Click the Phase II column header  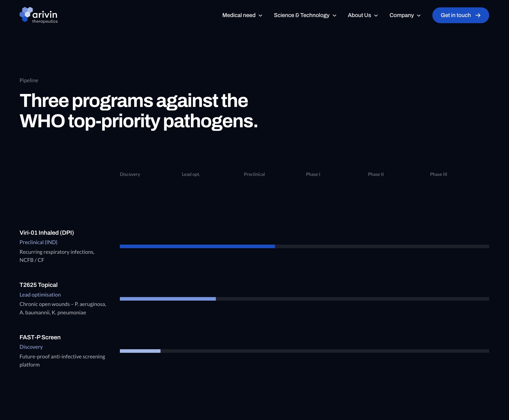(376, 174)
